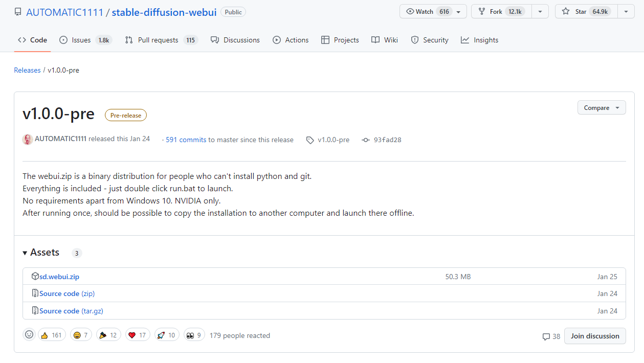The image size is (644, 363).
Task: Click the Jan 25 date for sd.webui.zip
Action: 607,277
